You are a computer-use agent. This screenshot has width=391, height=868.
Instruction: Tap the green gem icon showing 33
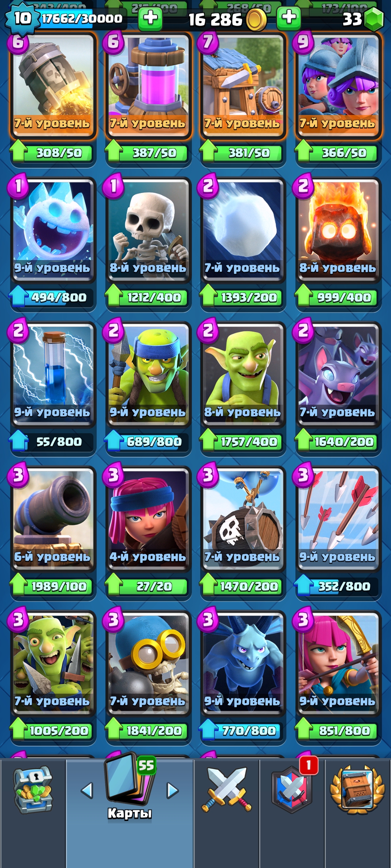coord(374,19)
